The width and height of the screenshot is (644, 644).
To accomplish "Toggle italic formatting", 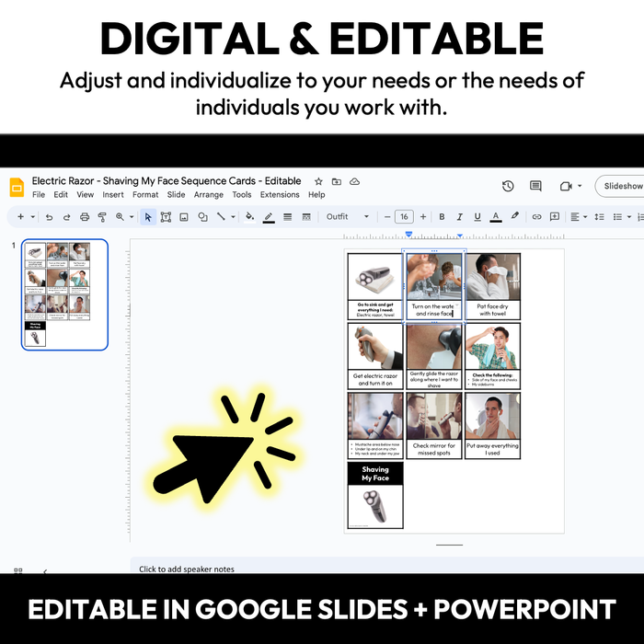I will 460,217.
